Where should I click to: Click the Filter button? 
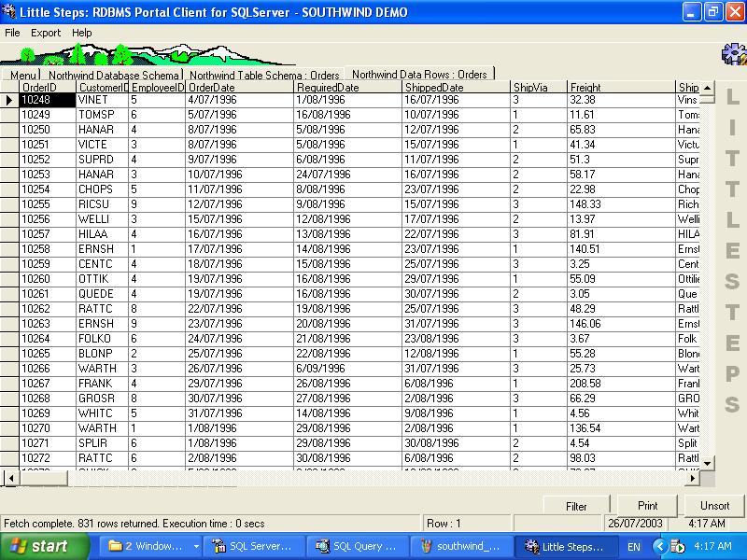[576, 506]
